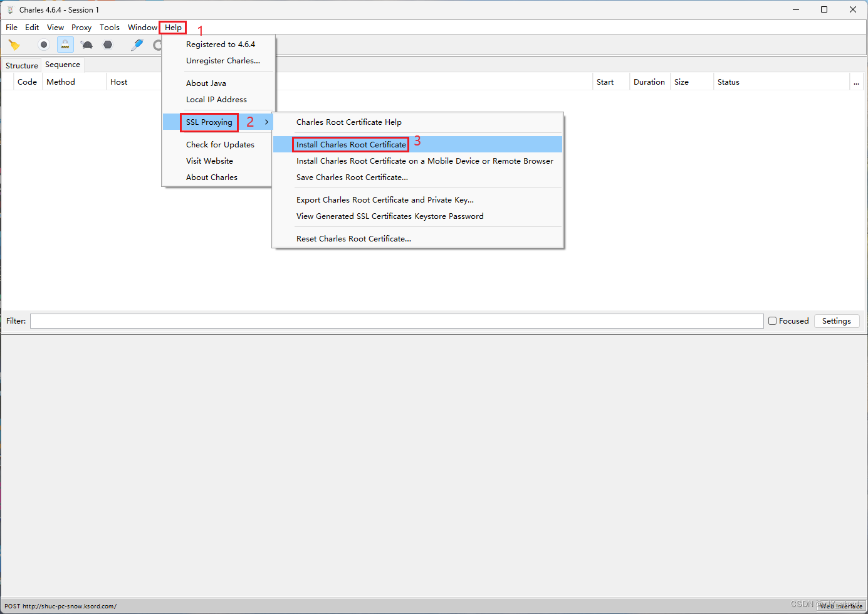Click the Help menu
The image size is (868, 614).
[173, 28]
